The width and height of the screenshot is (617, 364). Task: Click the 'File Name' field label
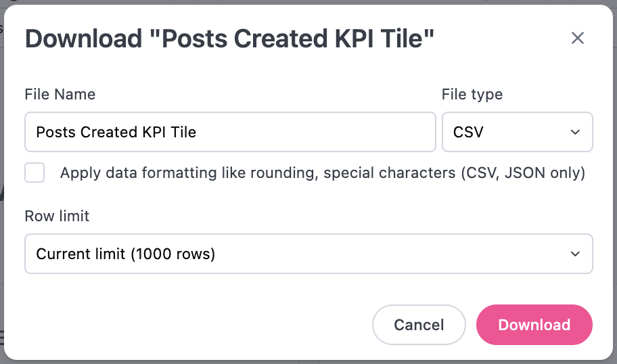(x=60, y=95)
